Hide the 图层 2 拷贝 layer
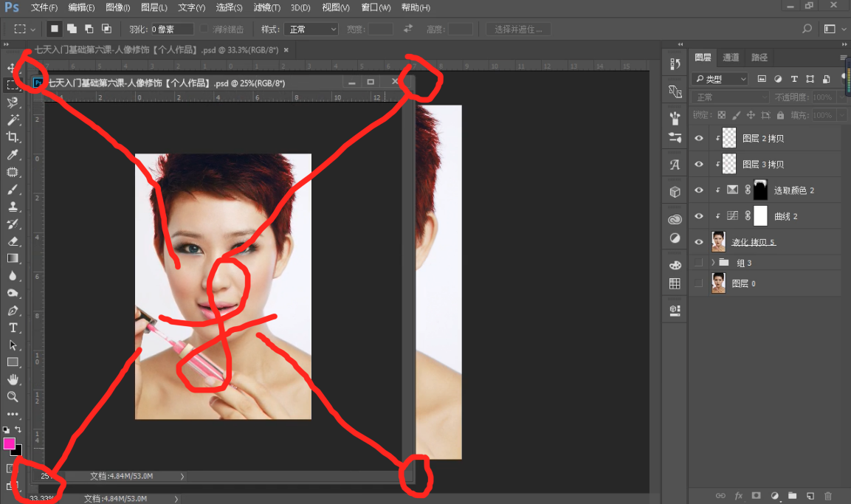851x504 pixels. 699,138
